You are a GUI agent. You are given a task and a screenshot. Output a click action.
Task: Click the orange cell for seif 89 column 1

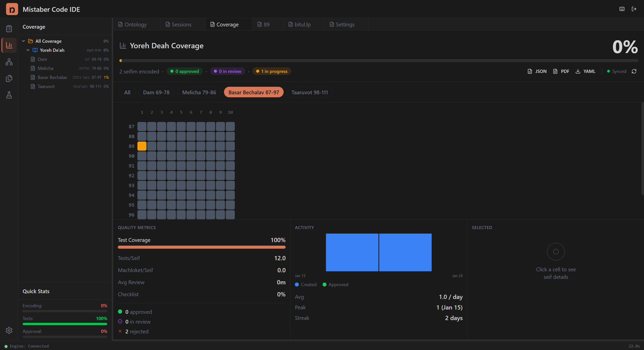[x=142, y=146]
